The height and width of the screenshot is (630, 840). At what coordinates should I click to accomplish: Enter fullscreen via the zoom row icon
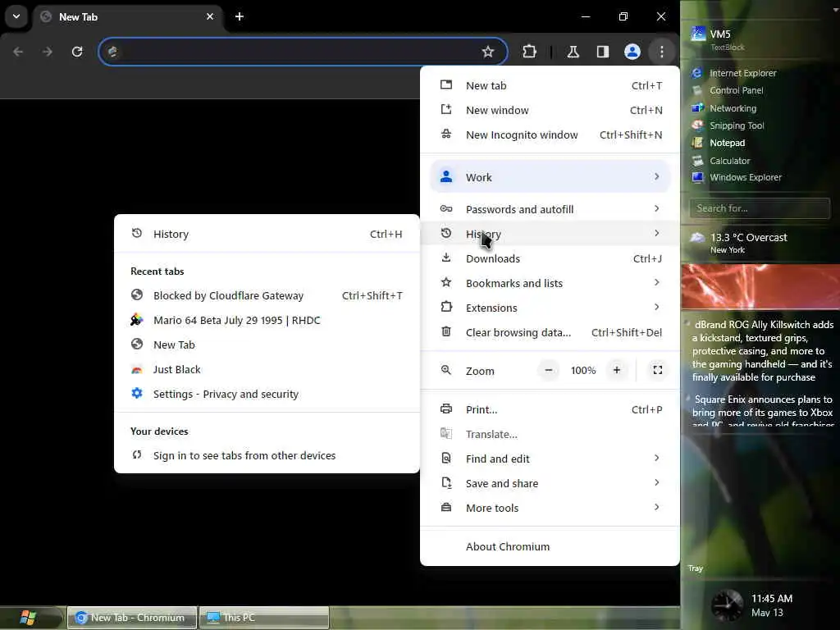click(x=657, y=370)
